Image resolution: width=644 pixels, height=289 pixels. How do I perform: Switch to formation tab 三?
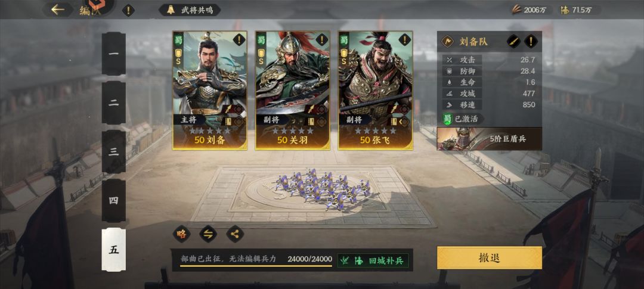point(114,151)
